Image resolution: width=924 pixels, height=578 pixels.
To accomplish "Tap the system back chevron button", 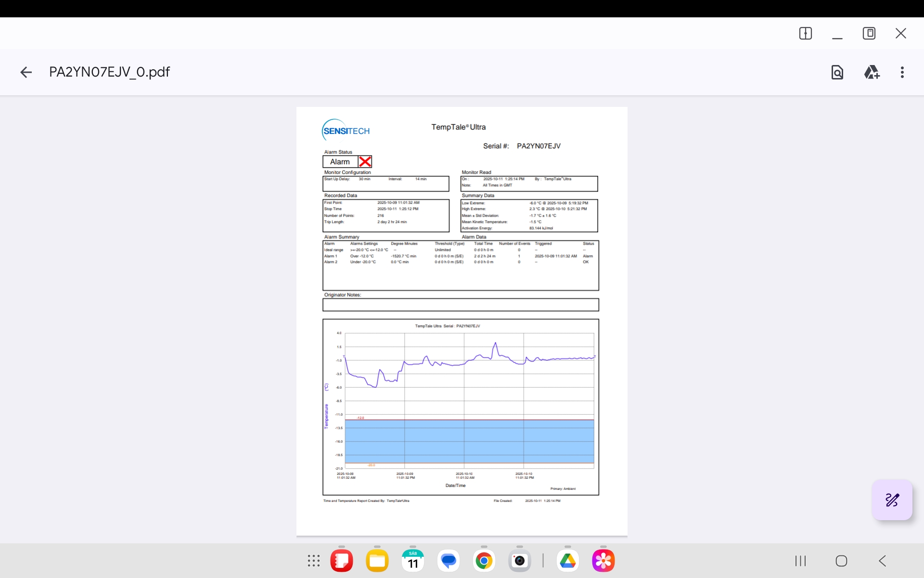I will click(x=882, y=561).
